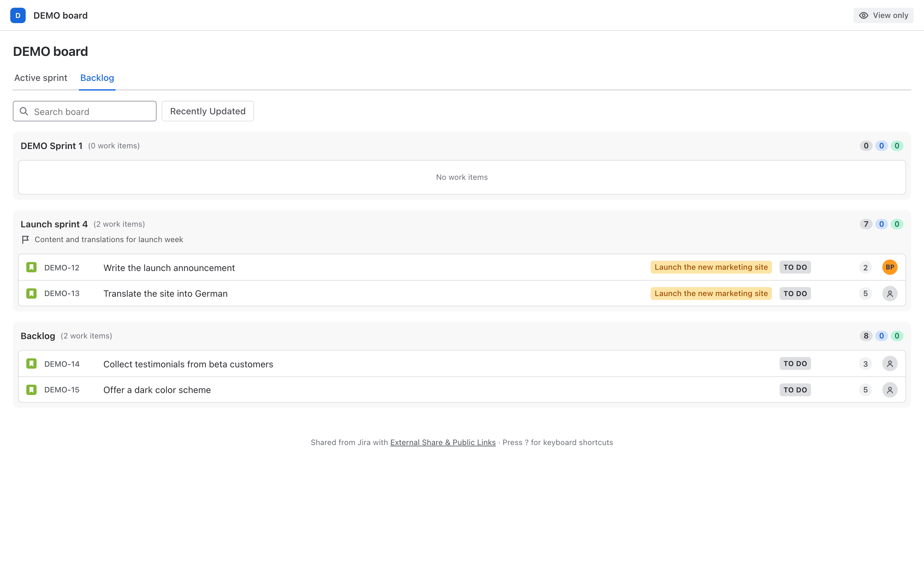
Task: Open issue DEMO-13 key
Action: (62, 293)
